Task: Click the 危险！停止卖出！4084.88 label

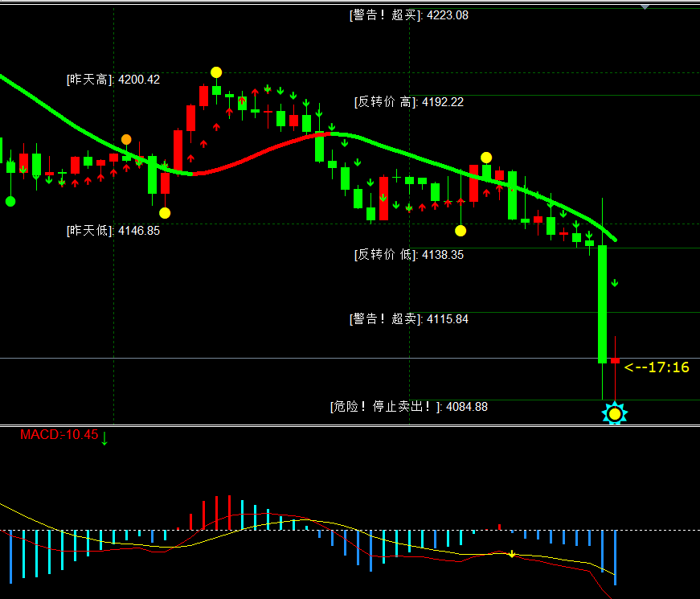Action: 409,407
